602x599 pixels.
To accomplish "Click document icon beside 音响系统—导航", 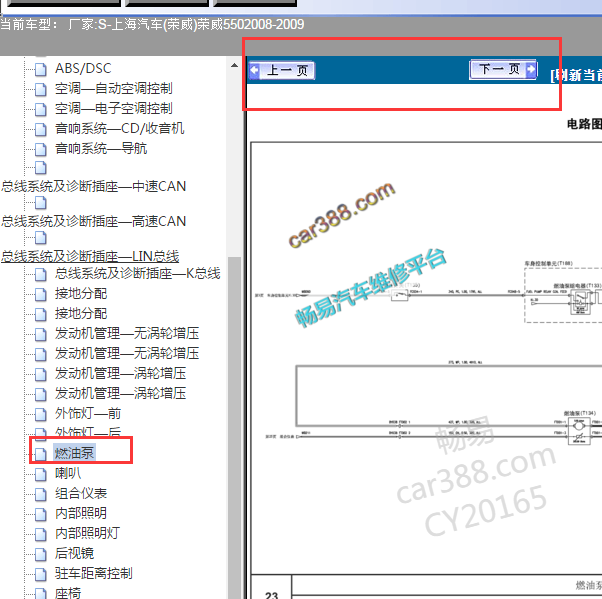I will click(40, 149).
